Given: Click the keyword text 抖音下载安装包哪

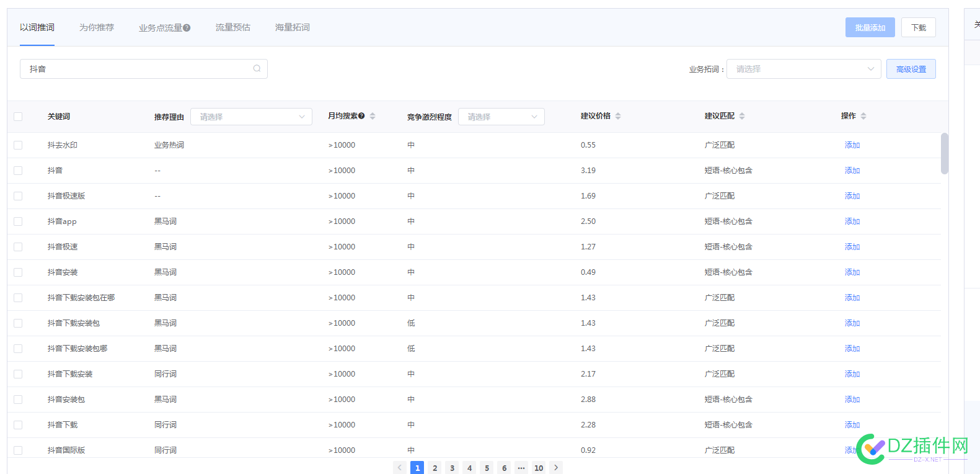Looking at the screenshot, I should pyautogui.click(x=77, y=349).
